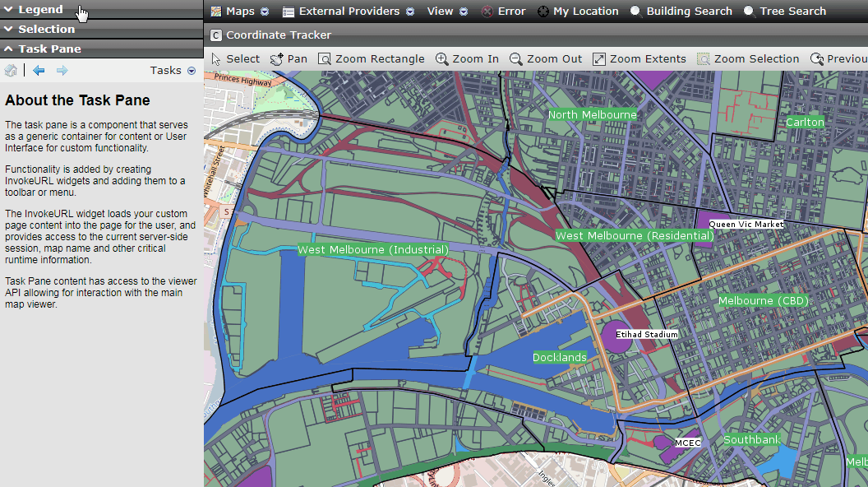The width and height of the screenshot is (868, 487).
Task: Click the home icon in the Task Pane
Action: click(11, 70)
